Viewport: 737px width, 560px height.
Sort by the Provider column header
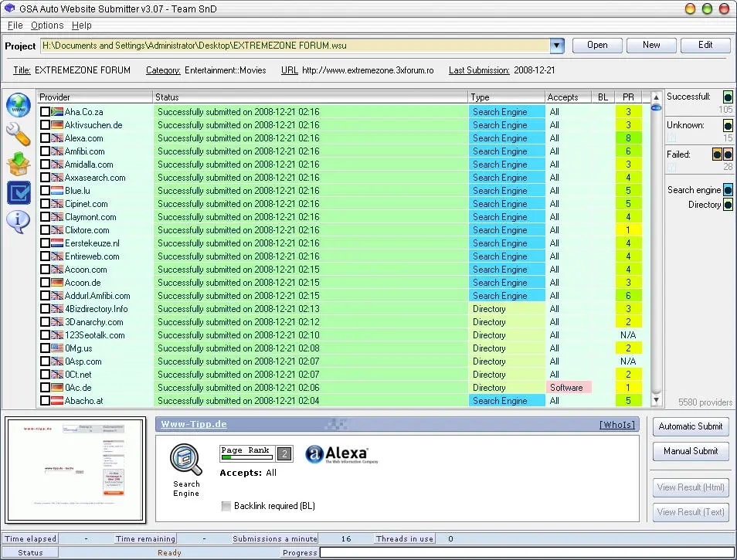point(95,97)
